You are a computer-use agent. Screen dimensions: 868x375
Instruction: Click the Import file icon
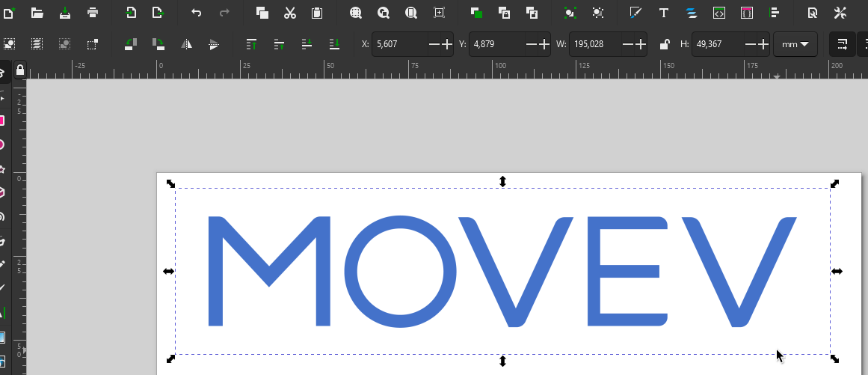pyautogui.click(x=131, y=13)
